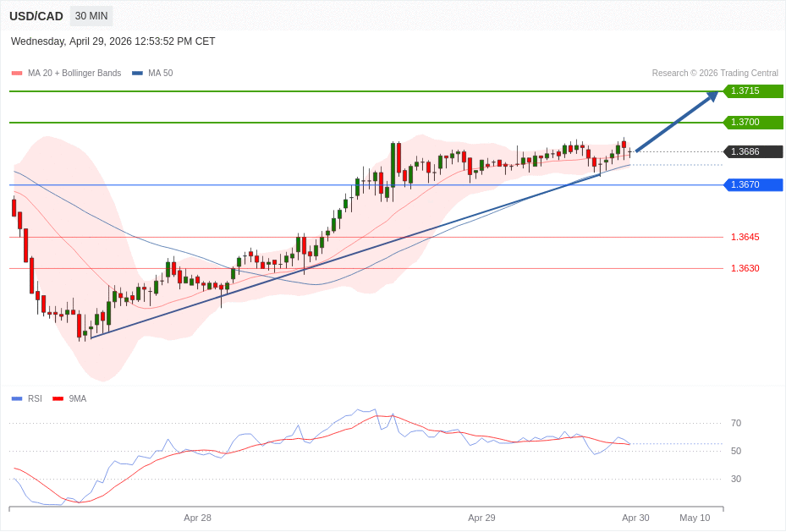This screenshot has height=532, width=786.
Task: Select the green 1.3700 resistance price tag
Action: pyautogui.click(x=752, y=123)
